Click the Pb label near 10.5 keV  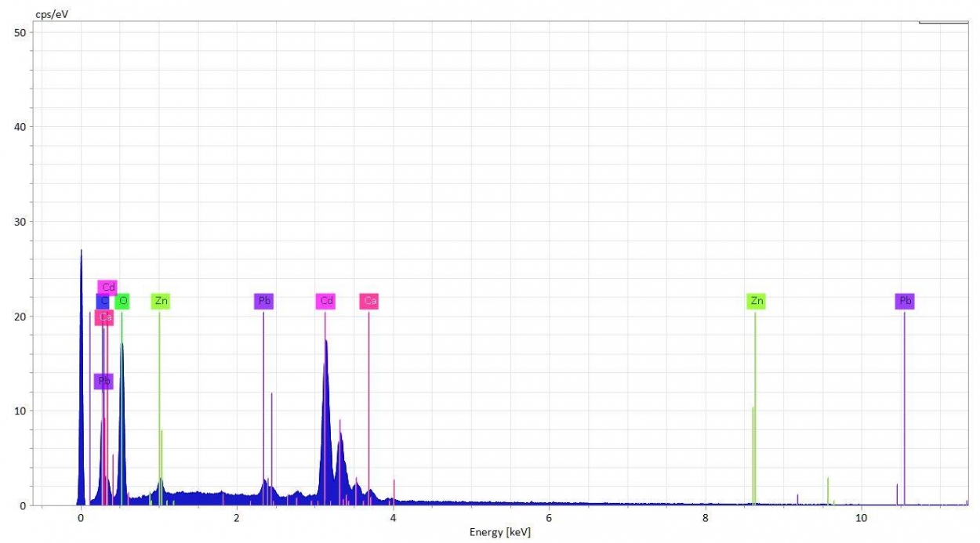tap(905, 301)
